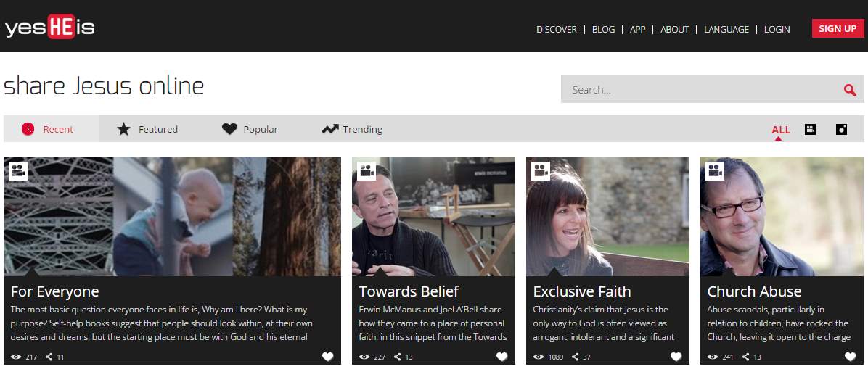Screen dimensions: 868x369
Task: Open the LANGUAGE selector
Action: pos(726,29)
